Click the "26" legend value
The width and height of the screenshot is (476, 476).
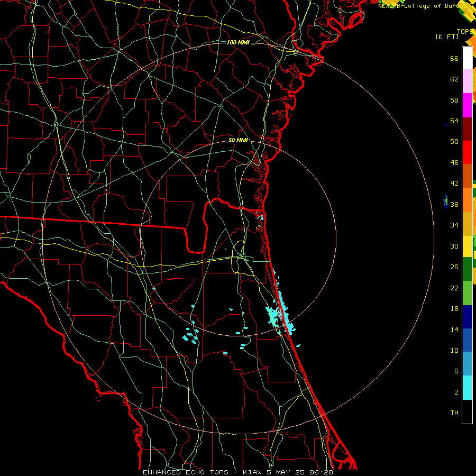coord(454,267)
